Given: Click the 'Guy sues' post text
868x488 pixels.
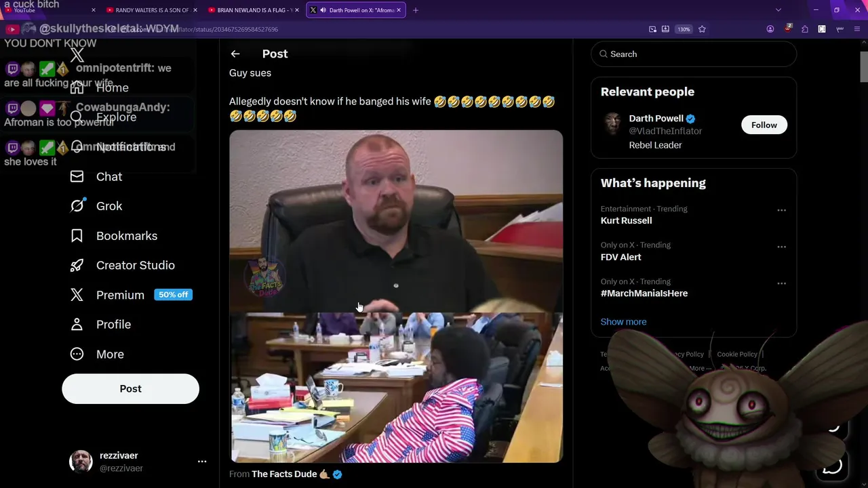Looking at the screenshot, I should 250,73.
